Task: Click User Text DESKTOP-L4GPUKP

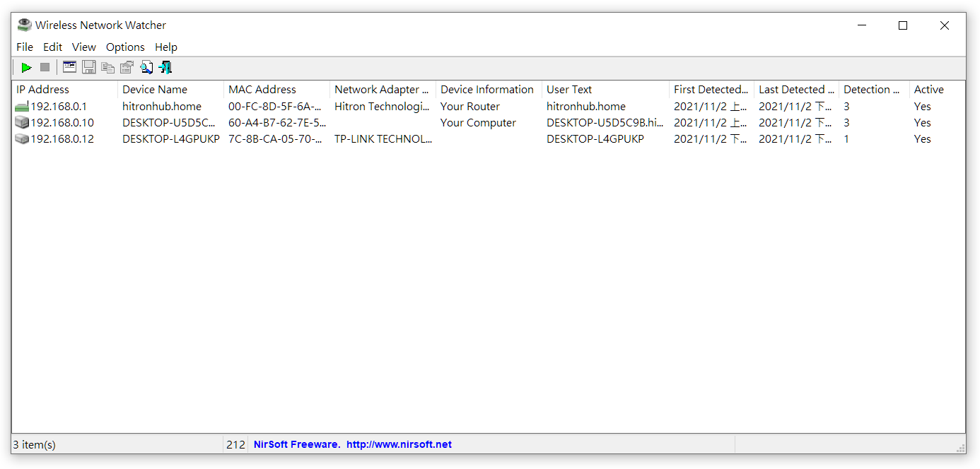Action: 595,139
